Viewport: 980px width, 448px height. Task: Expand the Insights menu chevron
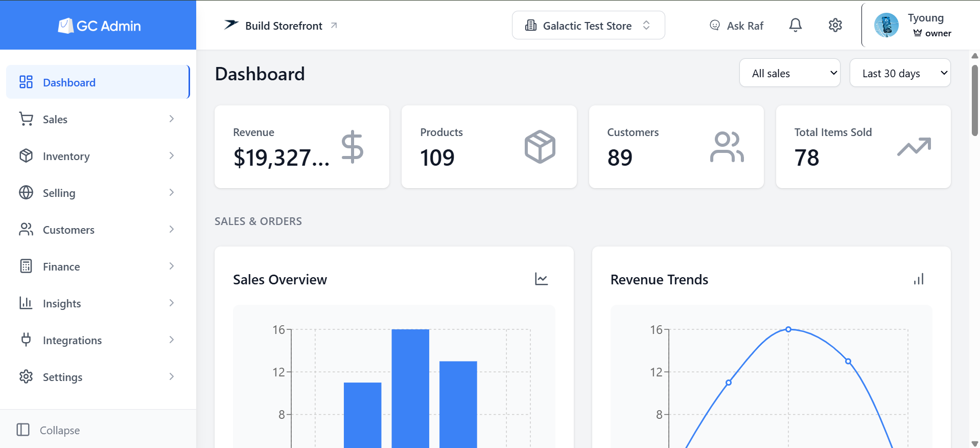(172, 303)
